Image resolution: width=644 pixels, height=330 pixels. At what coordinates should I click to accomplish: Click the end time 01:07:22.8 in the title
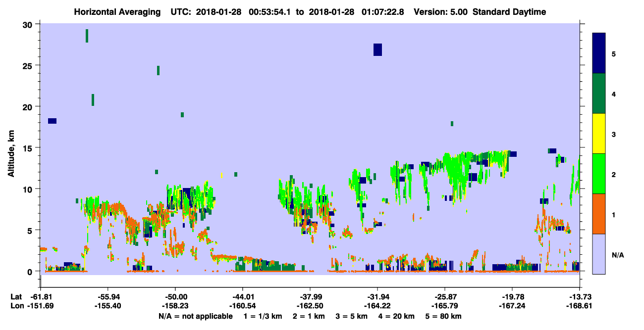point(382,12)
